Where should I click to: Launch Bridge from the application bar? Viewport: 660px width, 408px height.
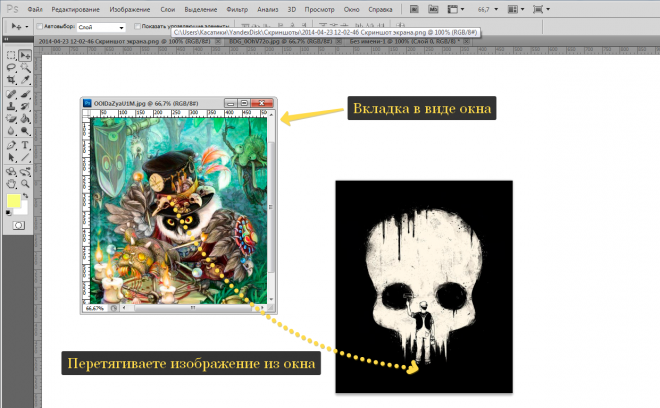(x=414, y=9)
